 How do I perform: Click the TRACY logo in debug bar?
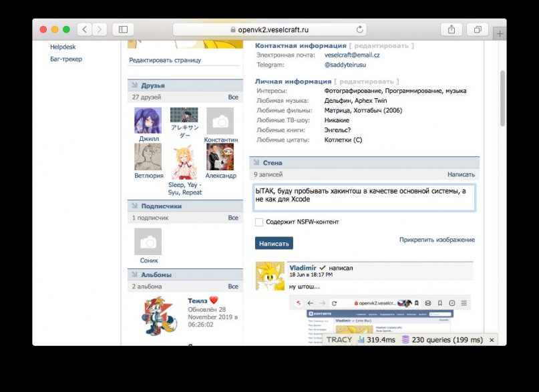pyautogui.click(x=339, y=340)
